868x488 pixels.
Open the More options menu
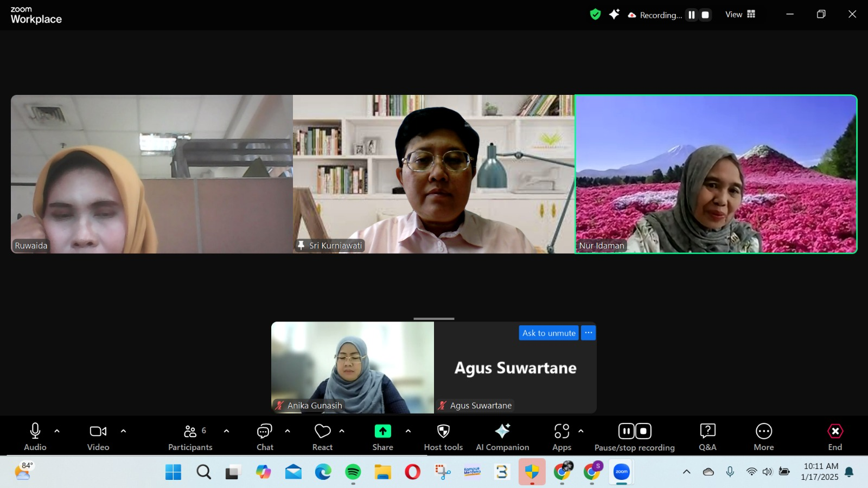764,436
